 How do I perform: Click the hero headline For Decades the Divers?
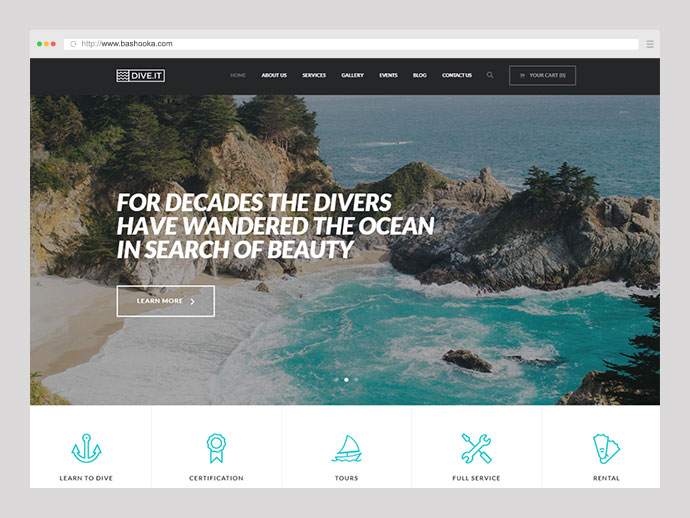click(x=275, y=226)
